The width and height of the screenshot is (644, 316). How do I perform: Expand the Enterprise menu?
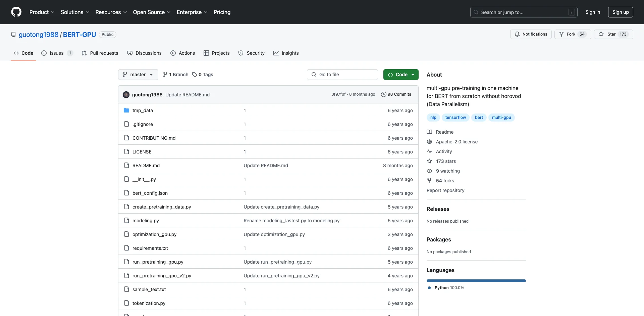click(192, 12)
